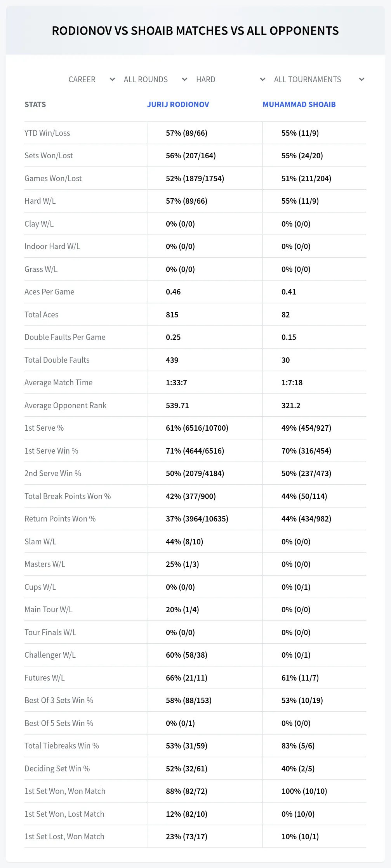Click the chevron next to ALL TOURNAMENTS
This screenshot has height=868, width=391.
click(362, 80)
